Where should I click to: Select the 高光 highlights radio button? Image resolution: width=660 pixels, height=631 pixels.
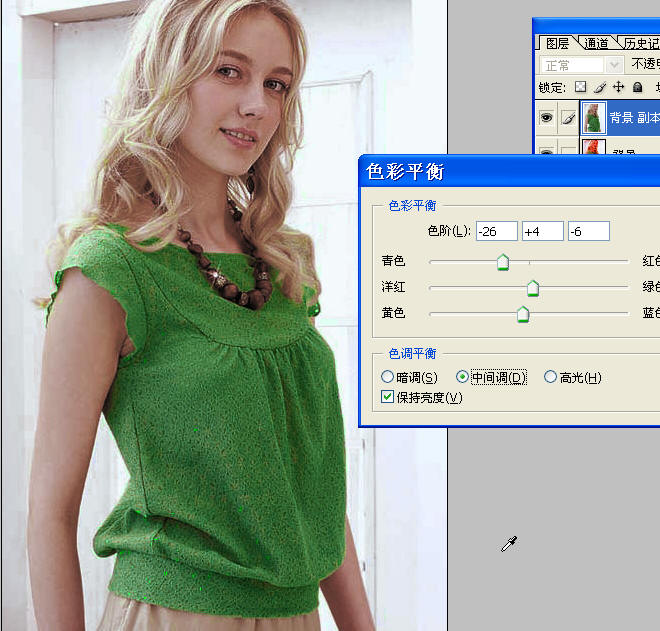point(550,376)
